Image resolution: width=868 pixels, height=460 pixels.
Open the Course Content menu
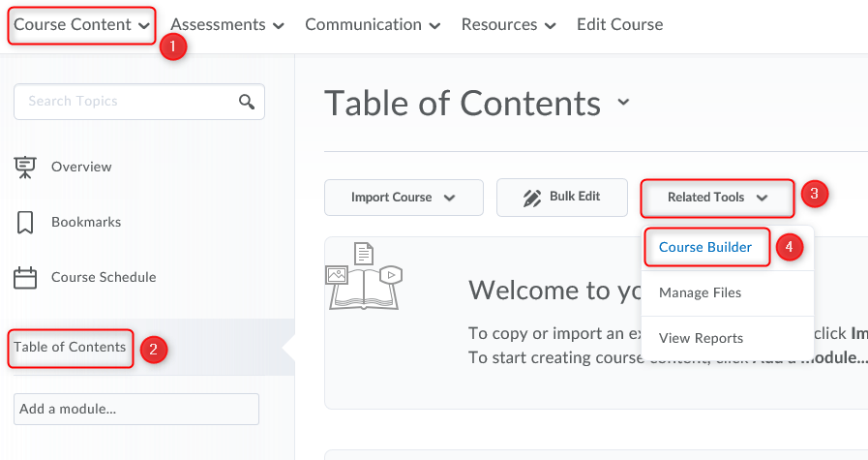tap(81, 25)
